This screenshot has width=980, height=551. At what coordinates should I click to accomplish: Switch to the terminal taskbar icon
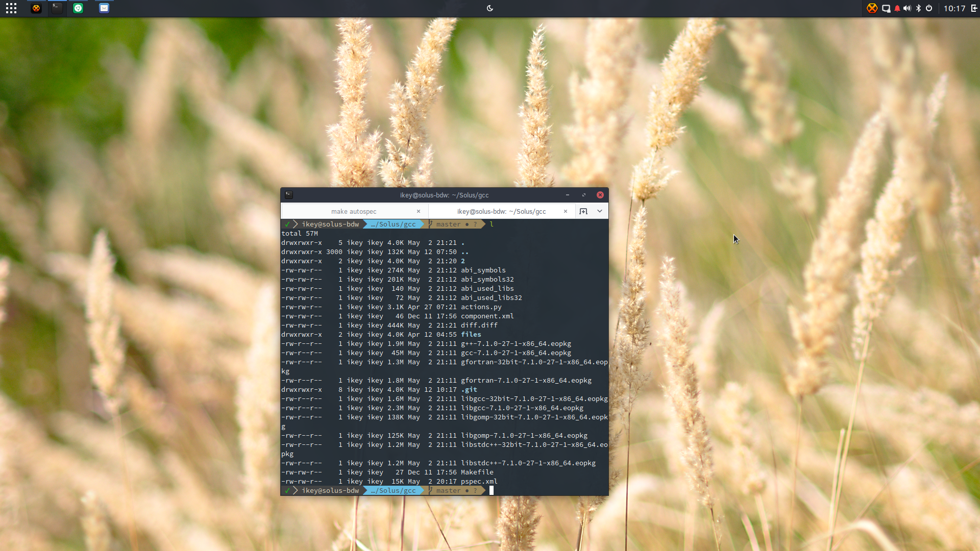click(x=57, y=8)
